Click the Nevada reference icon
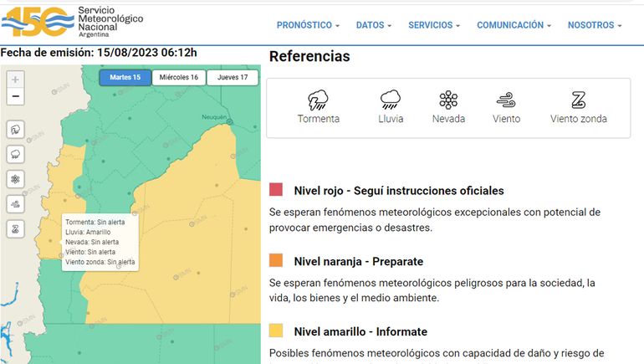644x364 pixels. point(448,100)
